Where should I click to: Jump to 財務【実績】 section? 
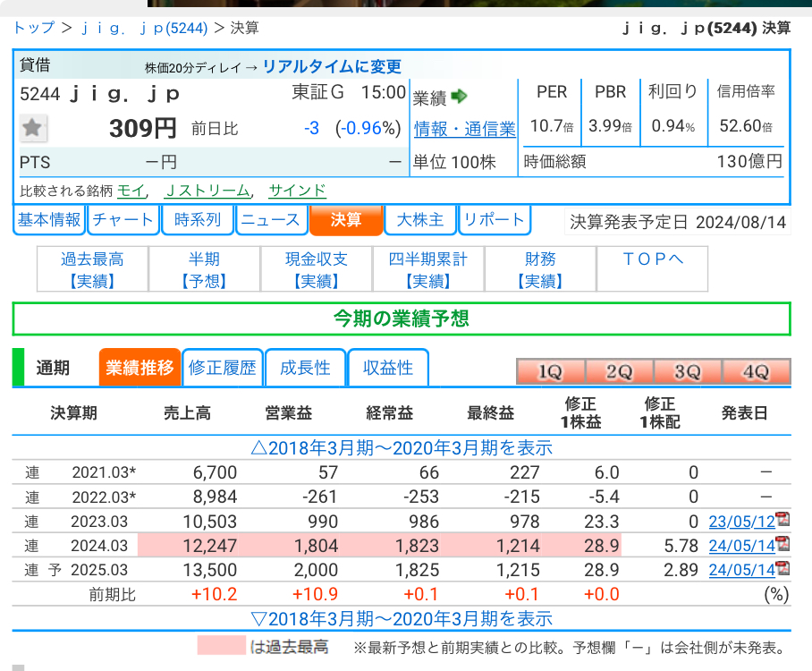[540, 269]
